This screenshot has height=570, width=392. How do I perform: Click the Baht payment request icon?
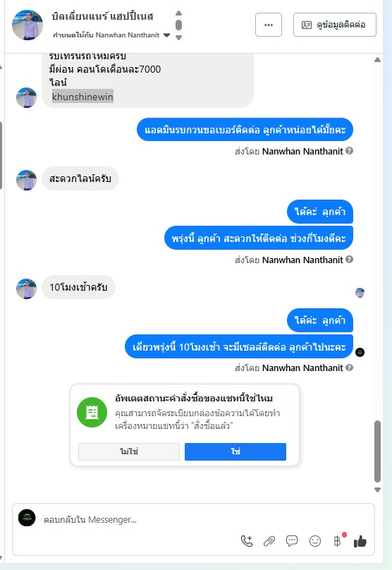338,541
